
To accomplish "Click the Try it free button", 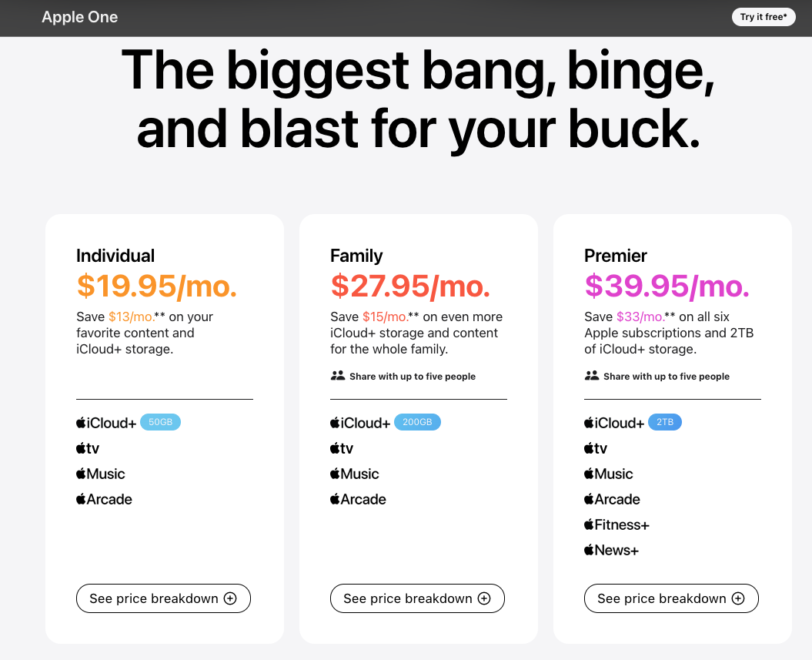I will [764, 17].
